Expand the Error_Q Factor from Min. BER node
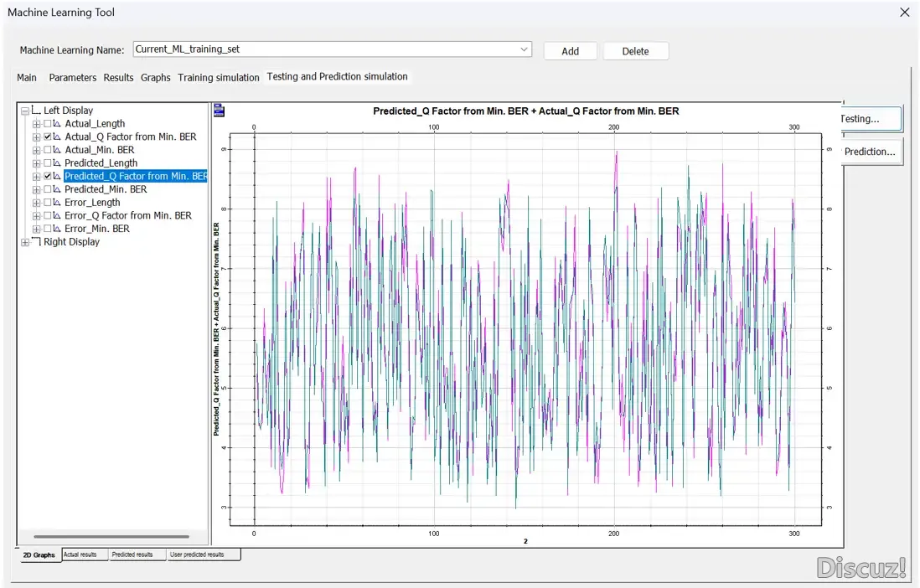 pyautogui.click(x=36, y=215)
